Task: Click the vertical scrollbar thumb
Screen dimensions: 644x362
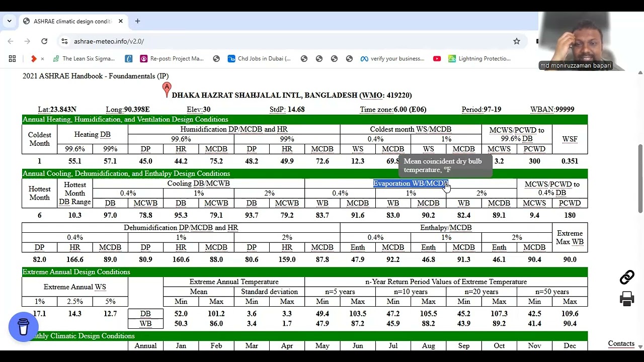Action: pyautogui.click(x=640, y=178)
